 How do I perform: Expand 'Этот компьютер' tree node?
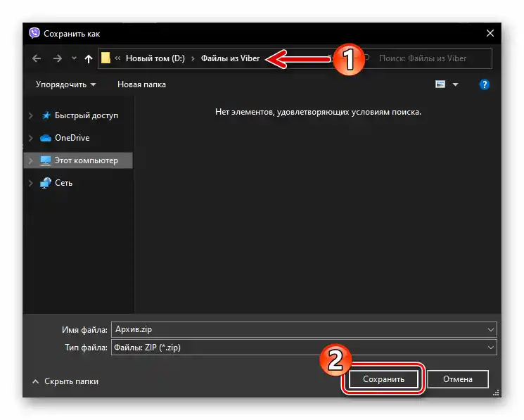[31, 160]
